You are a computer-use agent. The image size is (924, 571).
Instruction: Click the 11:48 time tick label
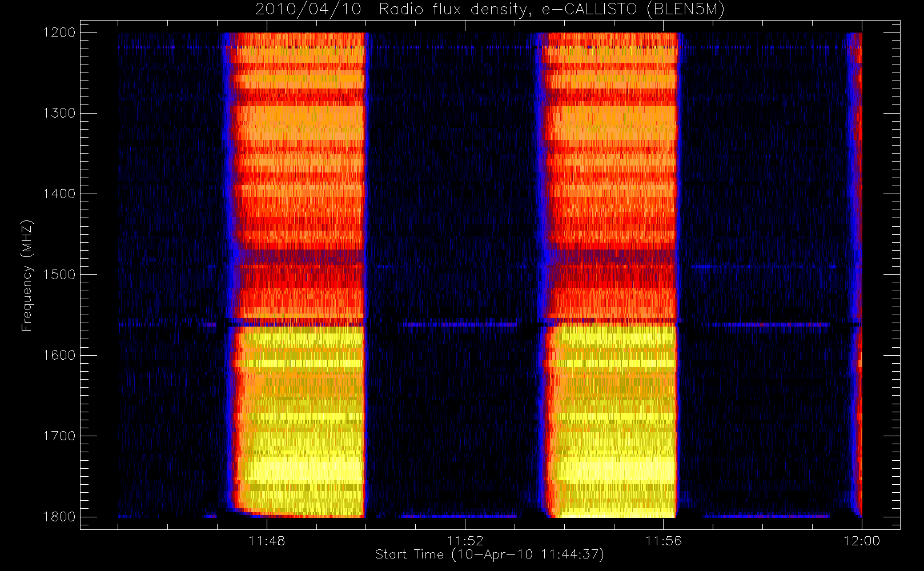267,541
